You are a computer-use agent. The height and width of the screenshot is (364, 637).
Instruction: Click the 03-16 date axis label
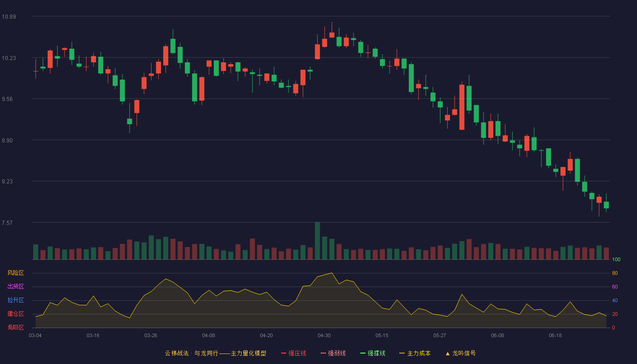(x=93, y=335)
